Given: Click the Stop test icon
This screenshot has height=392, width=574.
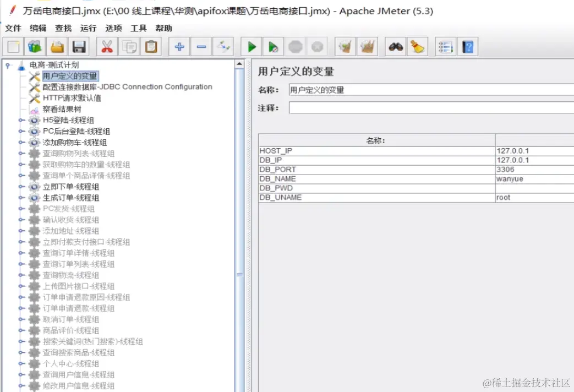Looking at the screenshot, I should 295,47.
